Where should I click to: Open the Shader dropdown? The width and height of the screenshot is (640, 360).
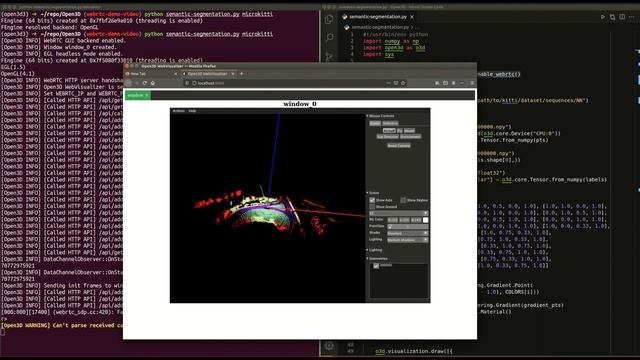point(407,233)
